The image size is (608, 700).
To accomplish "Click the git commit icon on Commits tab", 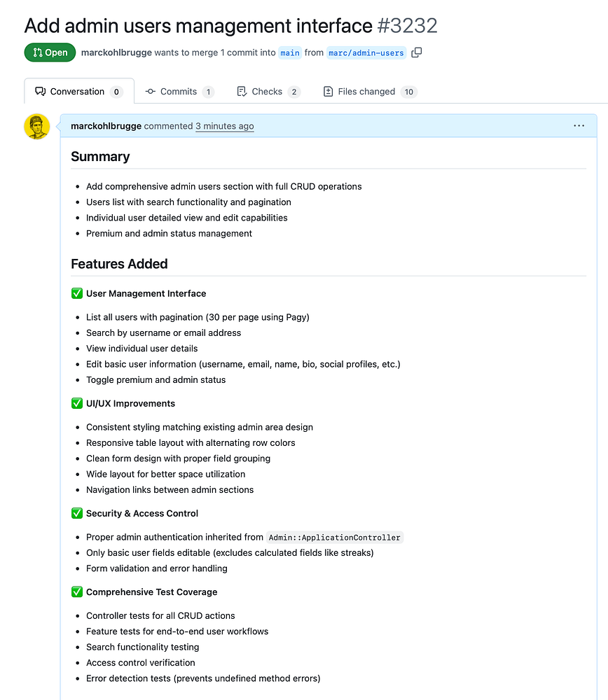I will pos(151,92).
